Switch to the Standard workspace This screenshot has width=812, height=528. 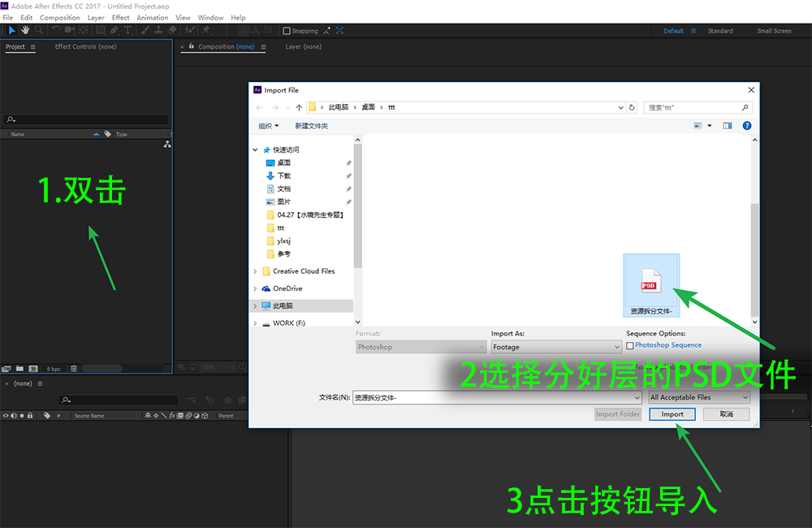719,31
